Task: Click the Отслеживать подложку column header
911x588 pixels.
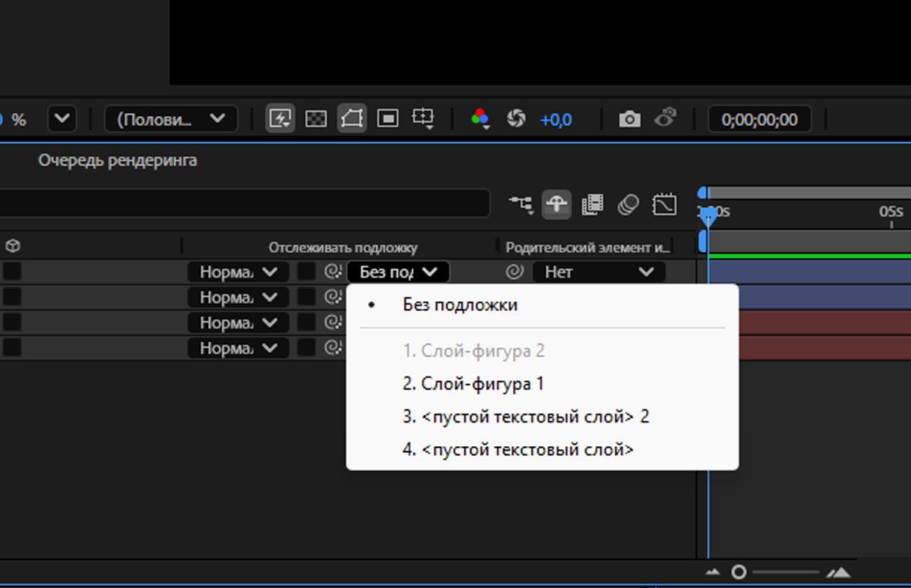Action: click(343, 247)
